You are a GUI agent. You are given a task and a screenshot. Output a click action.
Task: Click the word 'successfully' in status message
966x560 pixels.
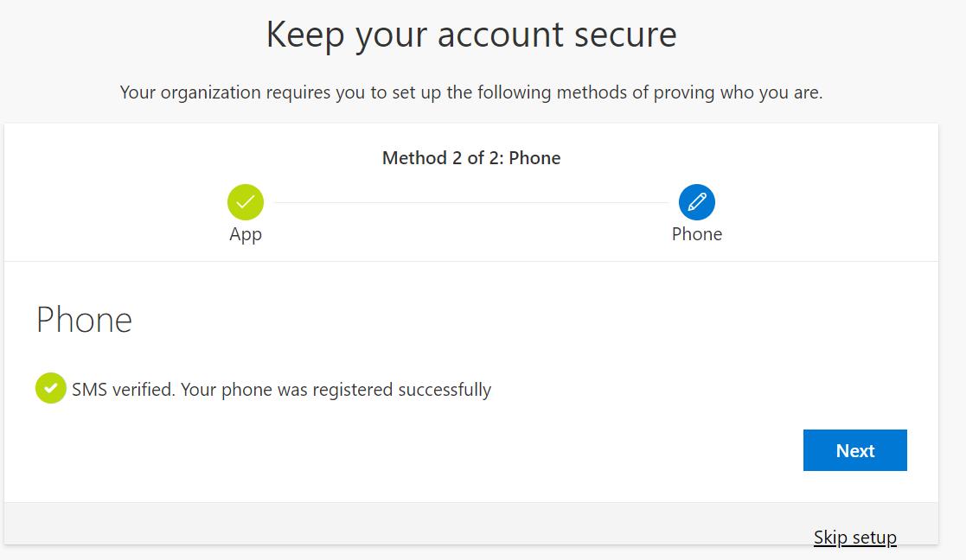445,390
